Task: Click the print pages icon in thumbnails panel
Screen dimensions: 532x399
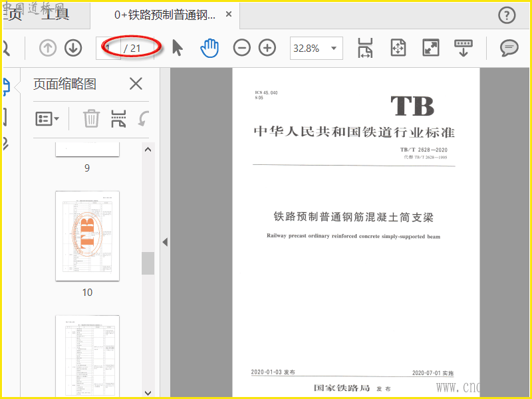Action: [118, 119]
